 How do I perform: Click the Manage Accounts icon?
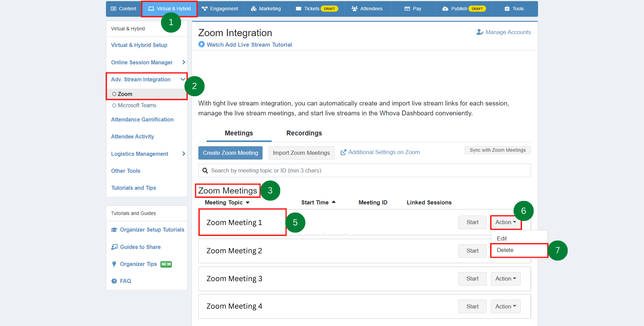coord(480,32)
